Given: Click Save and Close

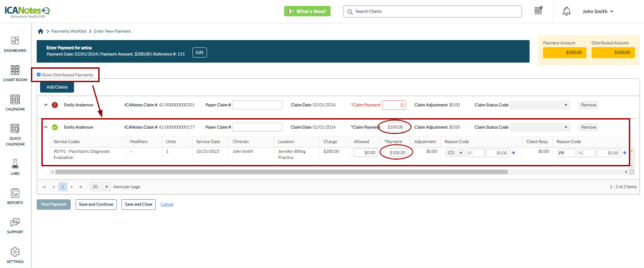Looking at the screenshot, I should [138, 204].
